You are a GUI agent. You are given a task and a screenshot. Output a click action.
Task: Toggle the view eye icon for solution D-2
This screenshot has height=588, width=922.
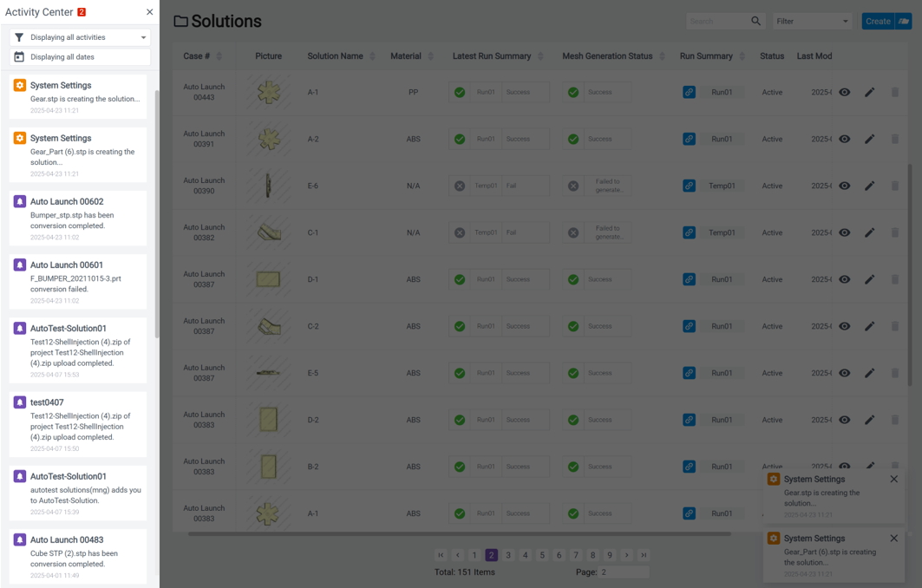[844, 420]
